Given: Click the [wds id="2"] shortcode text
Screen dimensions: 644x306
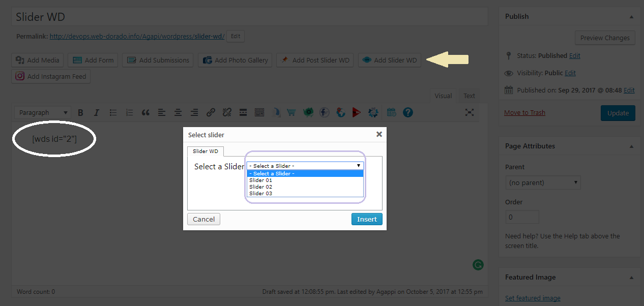Looking at the screenshot, I should point(54,138).
